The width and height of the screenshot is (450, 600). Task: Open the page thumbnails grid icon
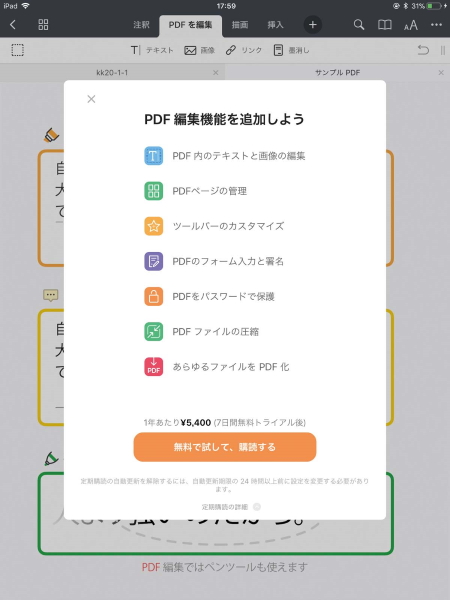(43, 25)
